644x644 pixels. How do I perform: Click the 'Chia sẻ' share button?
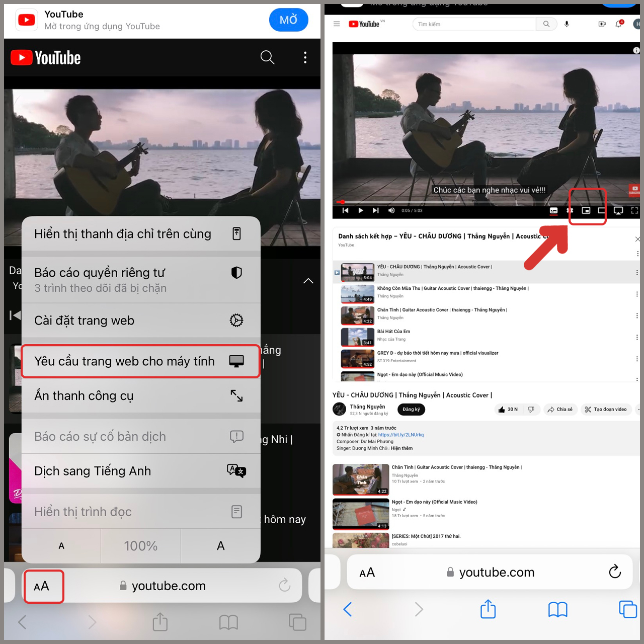560,410
